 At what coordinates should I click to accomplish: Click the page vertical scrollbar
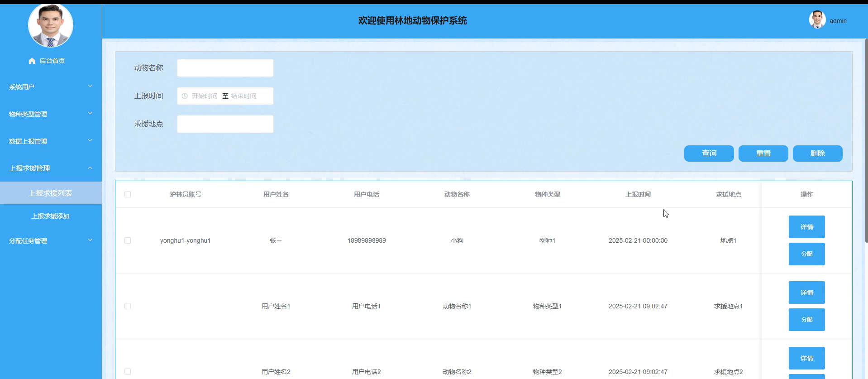click(x=866, y=140)
